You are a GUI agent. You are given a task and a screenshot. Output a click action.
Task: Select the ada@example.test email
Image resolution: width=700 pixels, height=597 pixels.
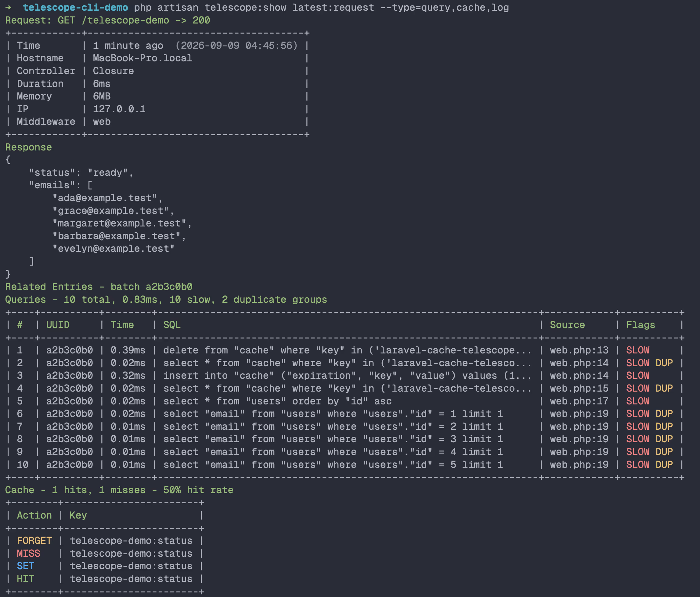click(105, 198)
